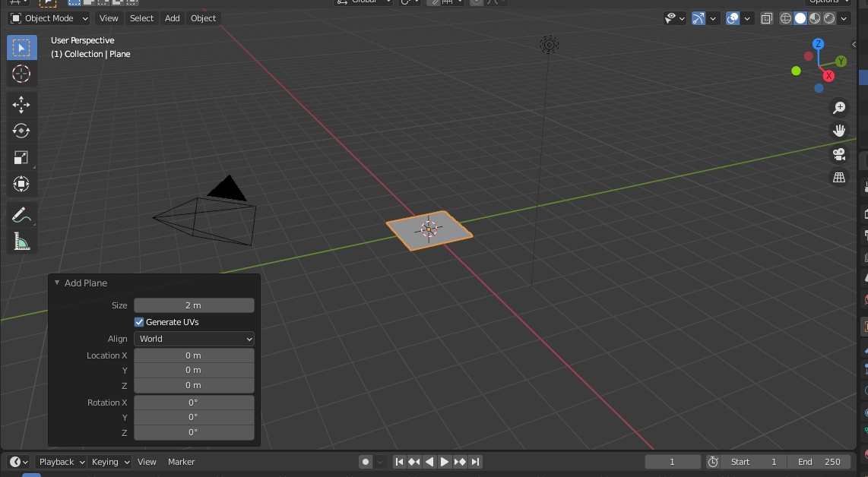Open the overlays options dropdown arrow
The image size is (868, 477).
coord(746,18)
